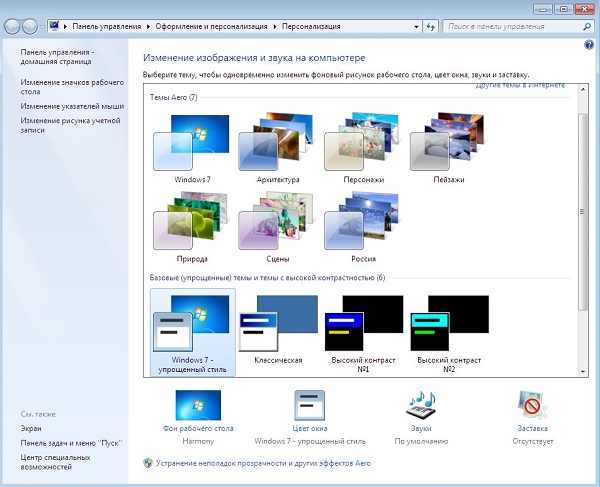Open Другие темы в Интернете link

click(x=520, y=85)
